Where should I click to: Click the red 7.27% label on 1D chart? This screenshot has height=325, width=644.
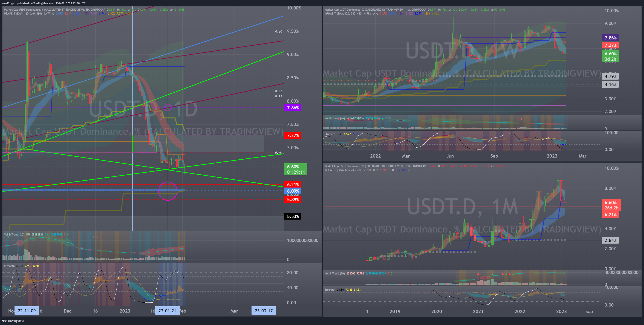click(293, 135)
